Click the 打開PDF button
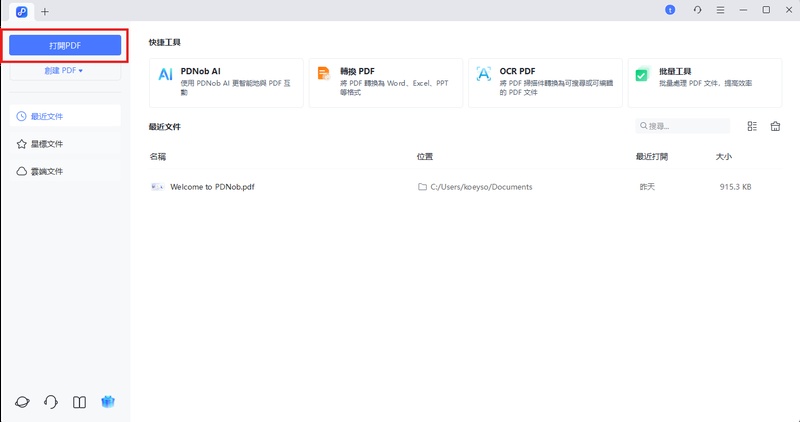The height and width of the screenshot is (422, 800). [x=65, y=45]
